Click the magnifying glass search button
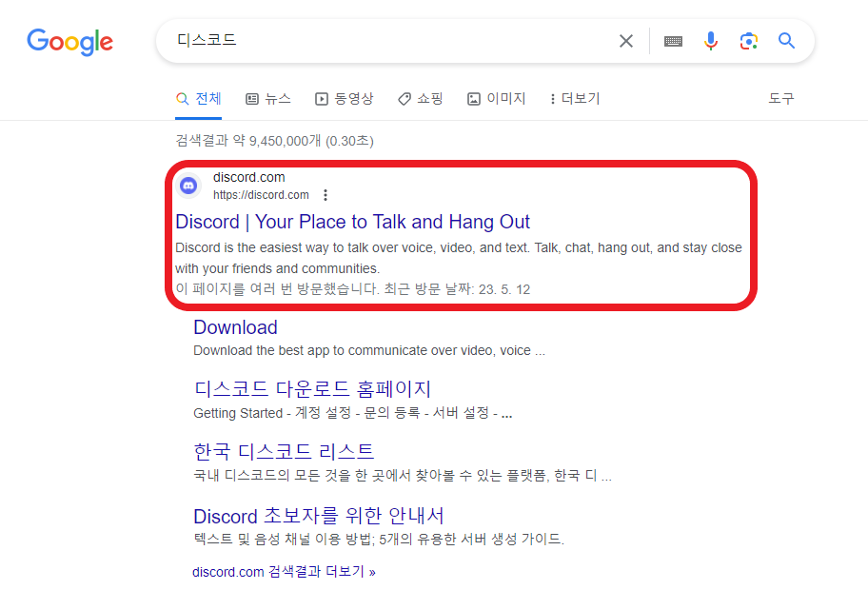Image resolution: width=868 pixels, height=590 pixels. pos(786,40)
